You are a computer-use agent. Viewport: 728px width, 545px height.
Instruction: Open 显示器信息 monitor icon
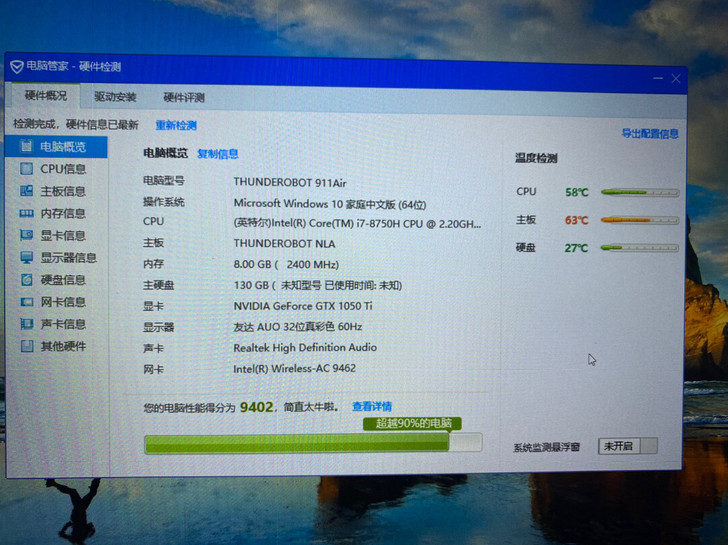pos(26,257)
